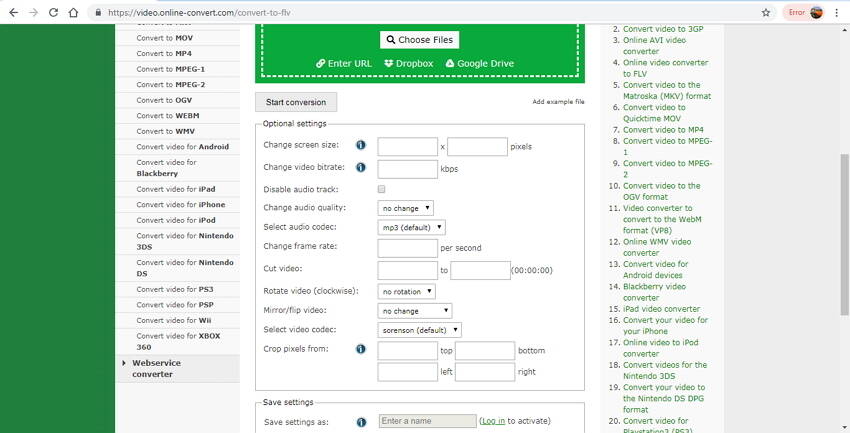
Task: Click the padlock site security icon
Action: pos(98,12)
